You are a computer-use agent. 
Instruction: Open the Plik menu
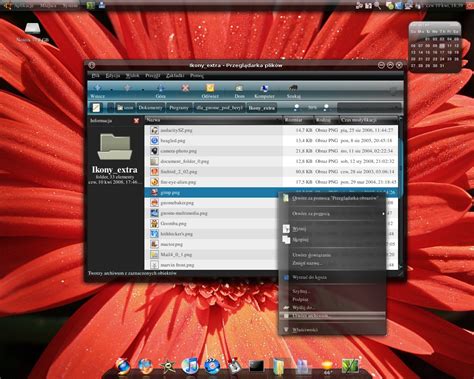click(96, 76)
